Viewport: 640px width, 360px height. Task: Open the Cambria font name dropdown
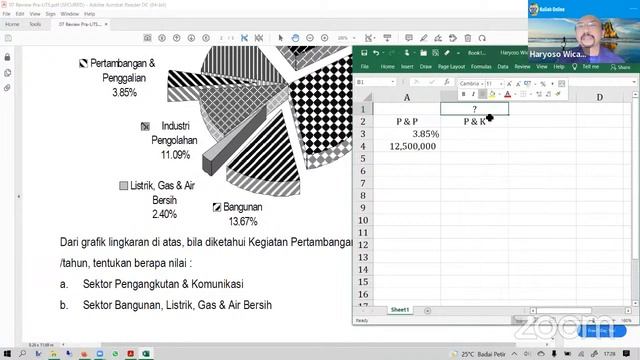click(482, 84)
